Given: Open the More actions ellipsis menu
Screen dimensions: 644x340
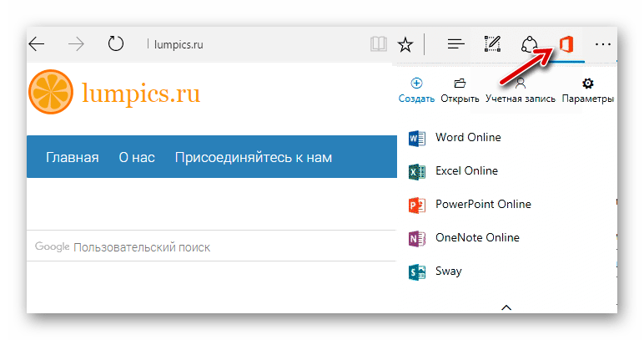Looking at the screenshot, I should [603, 44].
